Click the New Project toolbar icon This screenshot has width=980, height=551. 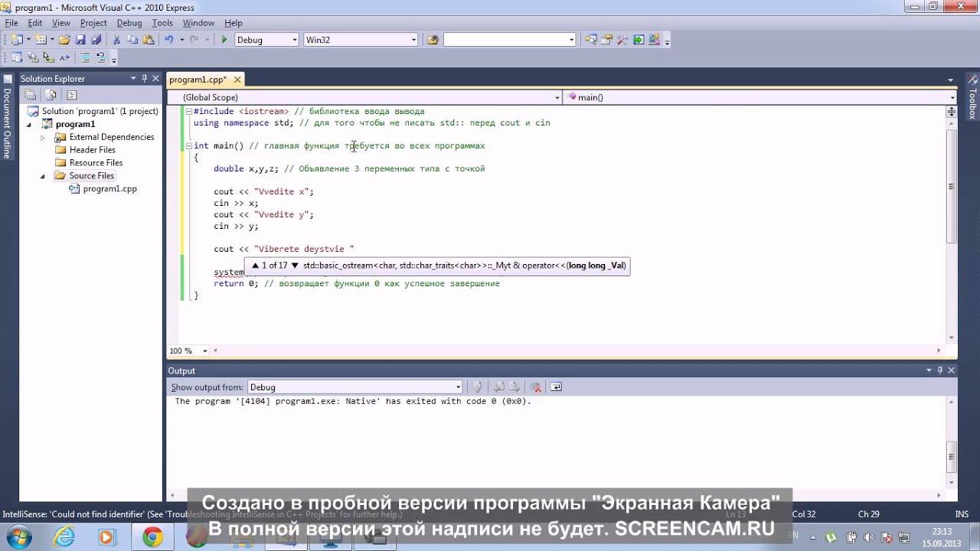[17, 40]
